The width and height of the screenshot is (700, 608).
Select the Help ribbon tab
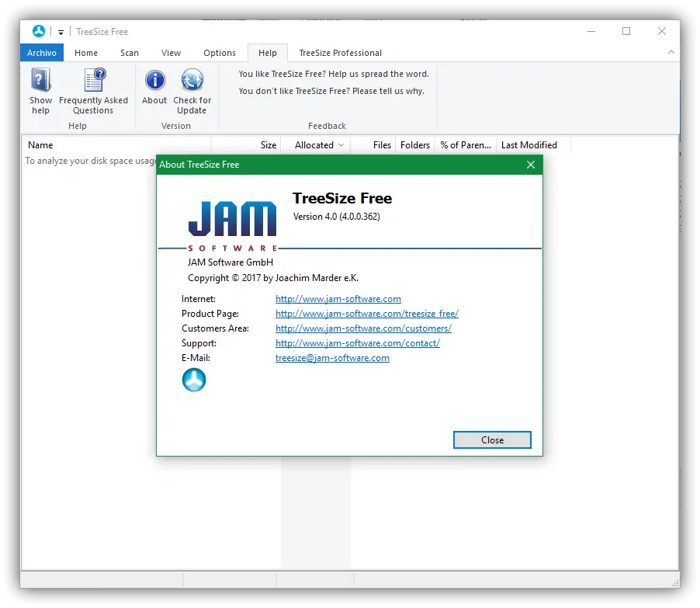point(268,53)
